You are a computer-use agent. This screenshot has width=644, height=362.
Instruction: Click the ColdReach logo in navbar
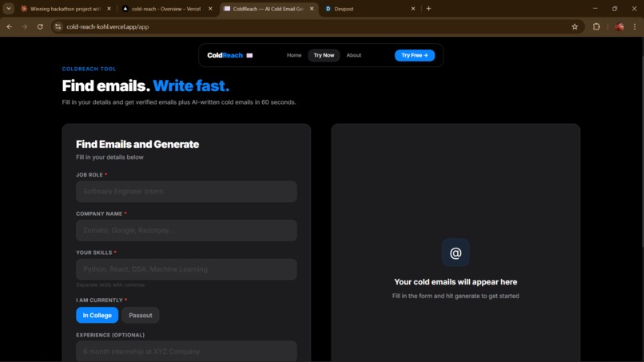click(229, 55)
